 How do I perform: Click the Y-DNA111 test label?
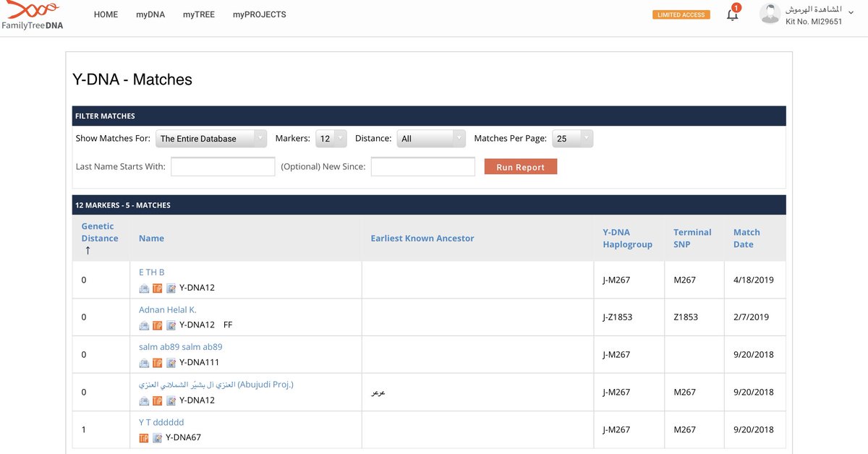tap(199, 363)
